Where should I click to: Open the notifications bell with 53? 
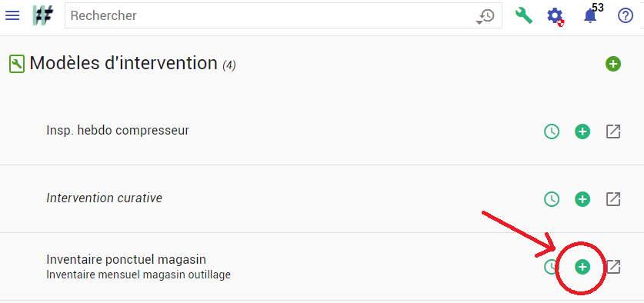[x=591, y=16]
